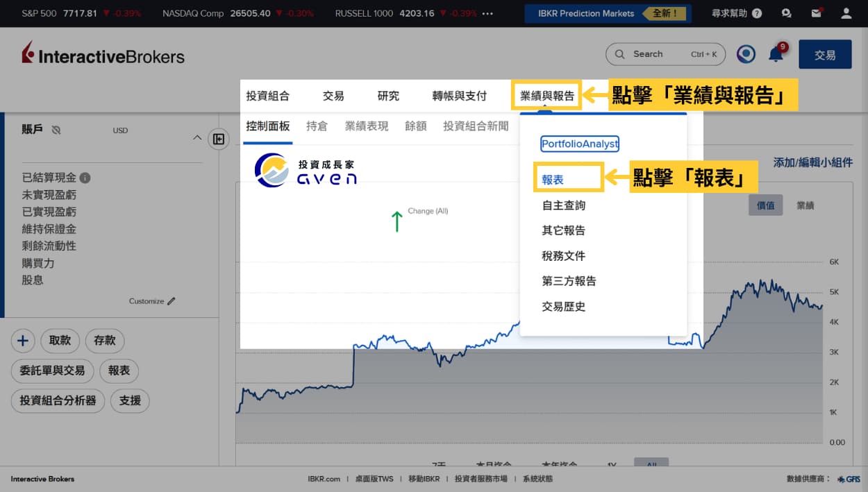The image size is (868, 492).
Task: Click the 存款 button
Action: click(105, 340)
